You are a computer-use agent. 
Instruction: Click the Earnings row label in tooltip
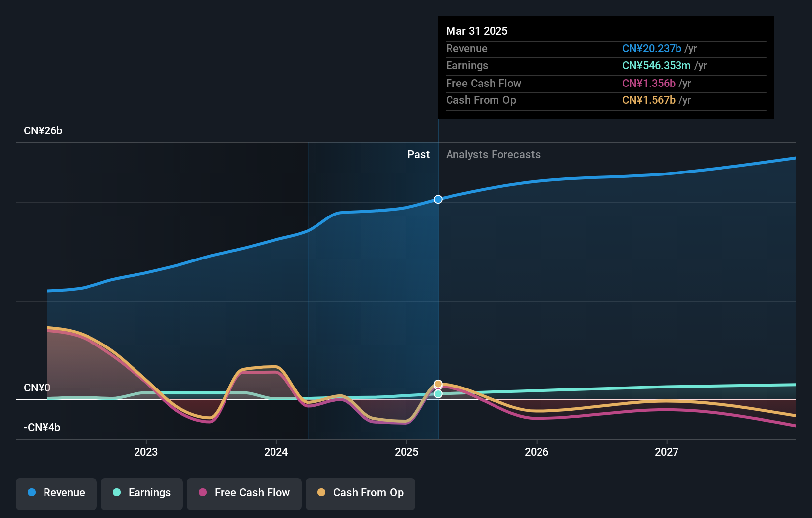[467, 66]
